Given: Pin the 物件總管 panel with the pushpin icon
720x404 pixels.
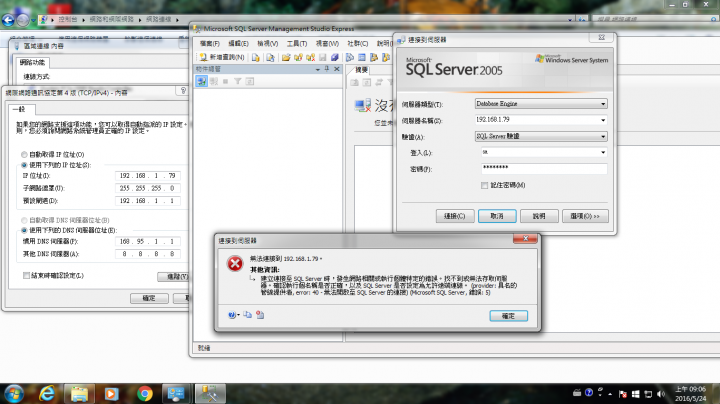Looking at the screenshot, I should (x=327, y=69).
